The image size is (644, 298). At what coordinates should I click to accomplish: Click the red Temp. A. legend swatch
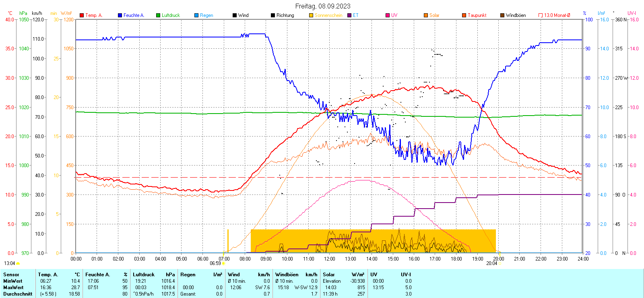coord(82,15)
